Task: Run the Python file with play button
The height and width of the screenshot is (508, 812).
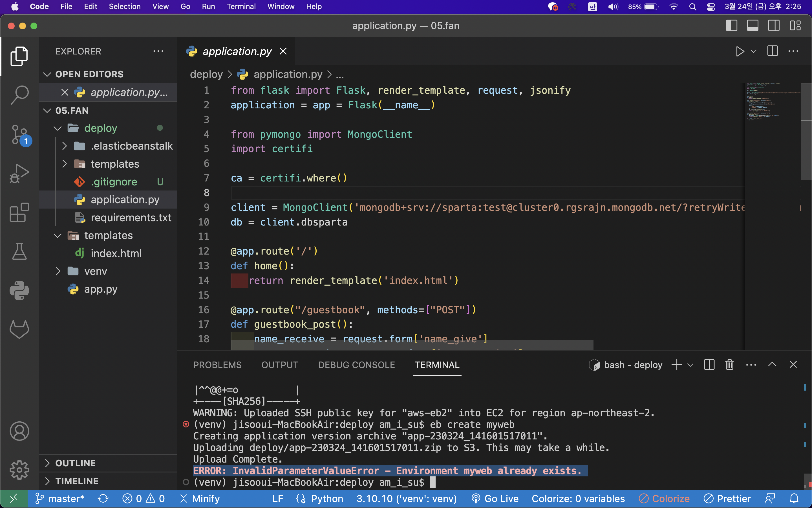Action: tap(740, 51)
